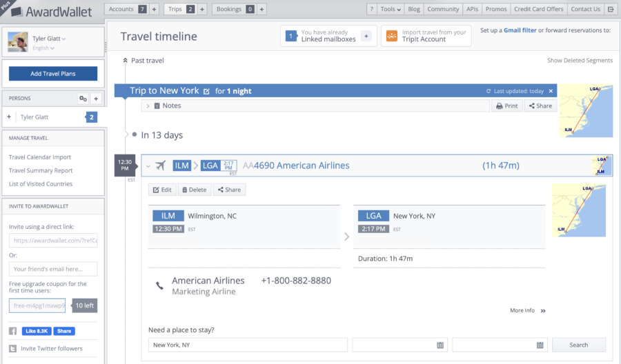
Task: Close the Trip to New York header
Action: click(551, 91)
